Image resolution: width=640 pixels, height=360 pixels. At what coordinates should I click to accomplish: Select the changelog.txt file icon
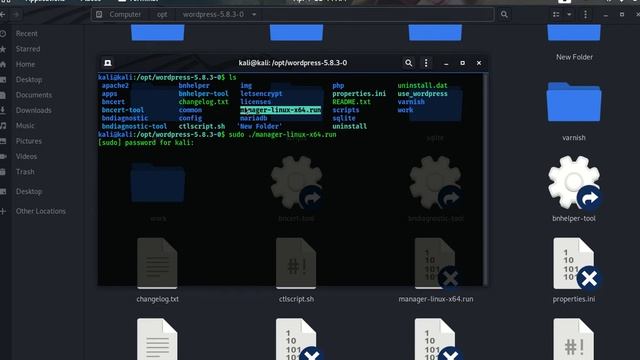(158, 264)
